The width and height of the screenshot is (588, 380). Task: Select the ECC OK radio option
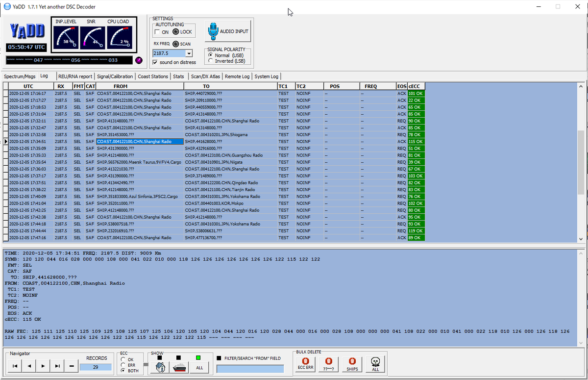(123, 359)
